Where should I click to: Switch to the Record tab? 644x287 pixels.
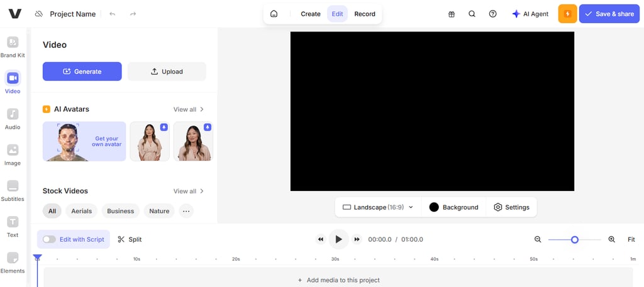(365, 14)
